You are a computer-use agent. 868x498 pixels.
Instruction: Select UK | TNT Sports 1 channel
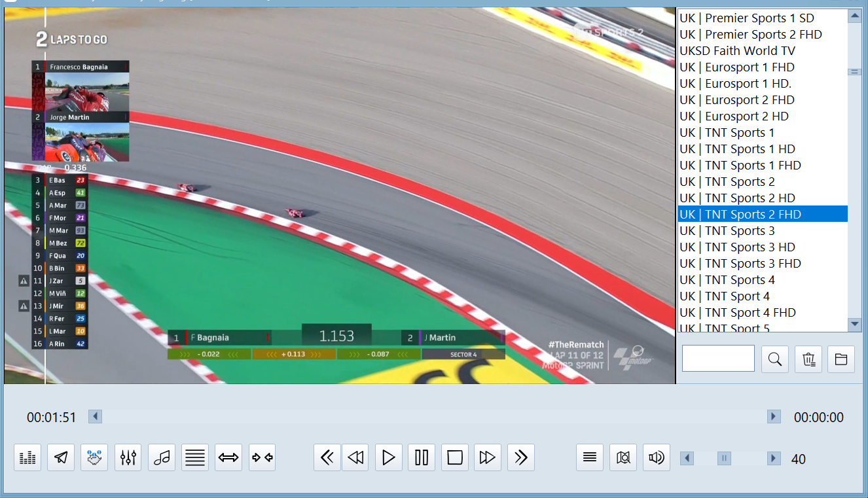point(763,133)
